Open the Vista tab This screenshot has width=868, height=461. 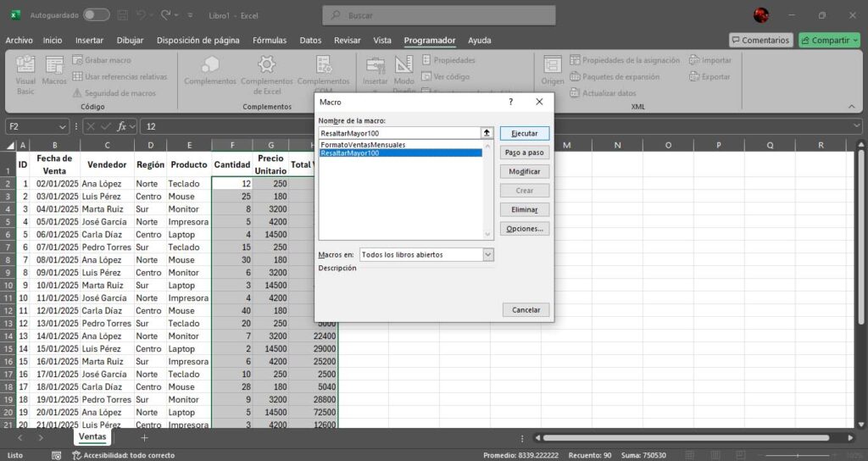click(x=382, y=40)
